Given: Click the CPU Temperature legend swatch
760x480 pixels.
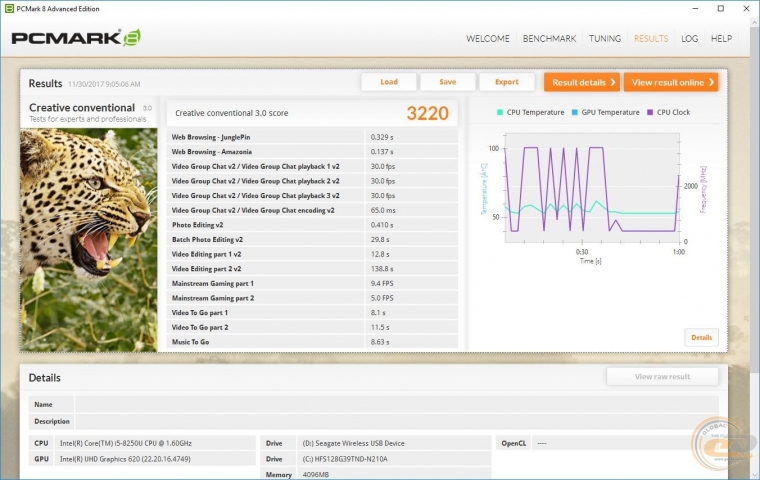Looking at the screenshot, I should tap(500, 113).
